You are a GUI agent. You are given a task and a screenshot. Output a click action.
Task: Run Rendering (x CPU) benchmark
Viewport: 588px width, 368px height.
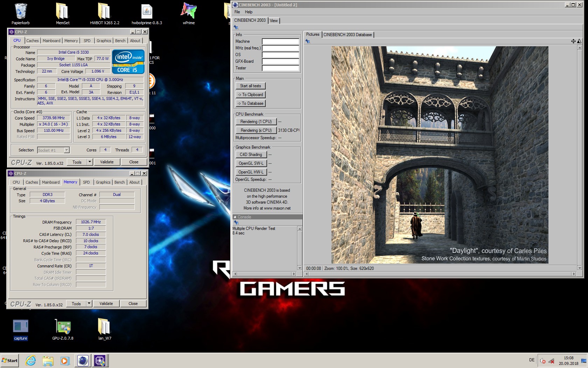256,130
